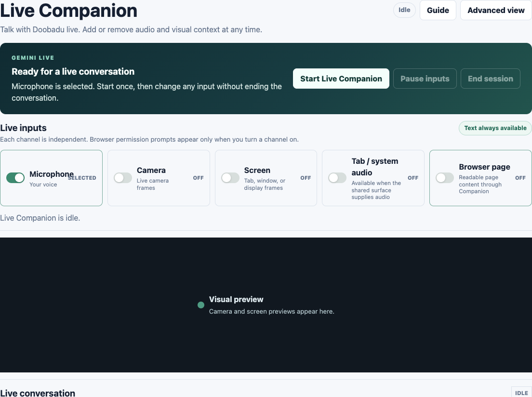The height and width of the screenshot is (397, 532).
Task: Click the Browser page card title
Action: pos(484,167)
